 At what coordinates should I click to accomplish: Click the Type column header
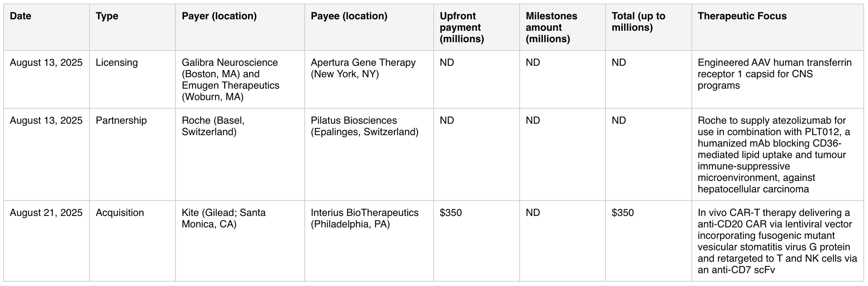(107, 16)
